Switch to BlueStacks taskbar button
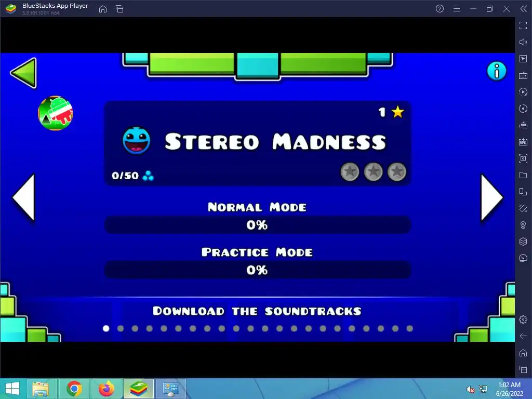Viewport: 532px width, 399px height. [138, 389]
